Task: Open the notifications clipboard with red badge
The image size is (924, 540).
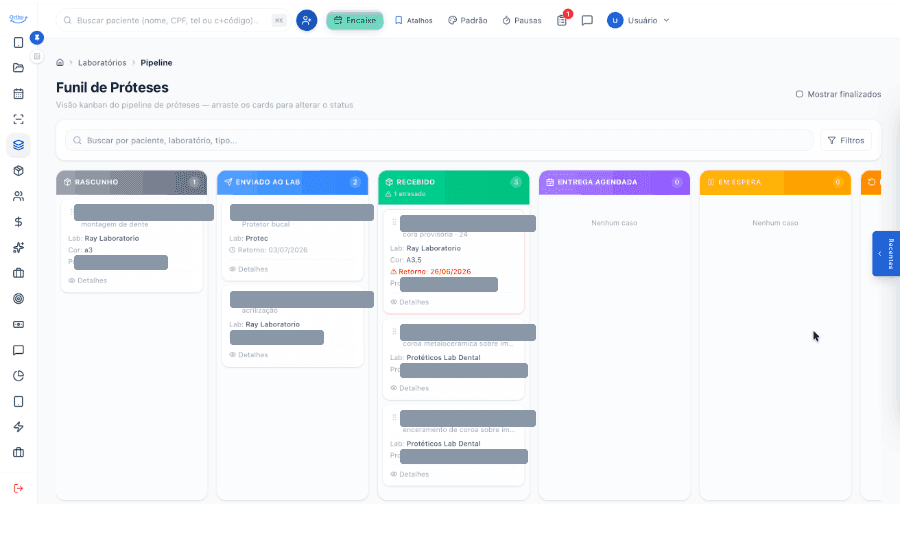Action: click(562, 20)
